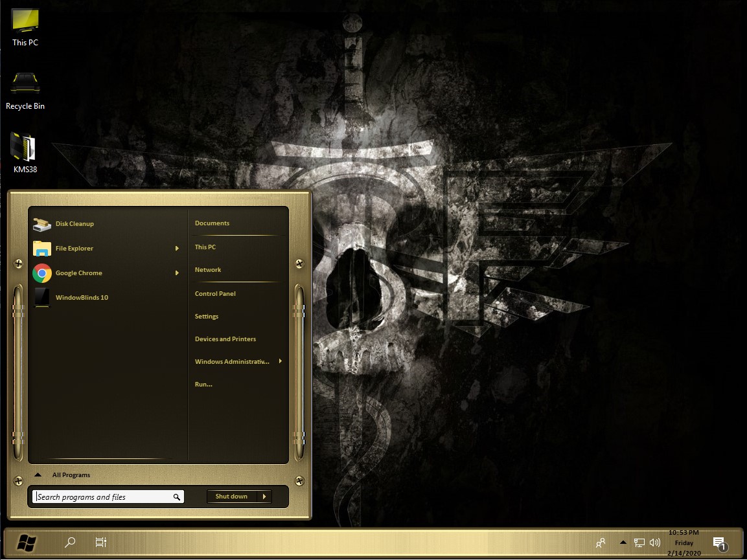Select the KMS38 desktop icon
This screenshot has height=560, width=747.
(25, 152)
